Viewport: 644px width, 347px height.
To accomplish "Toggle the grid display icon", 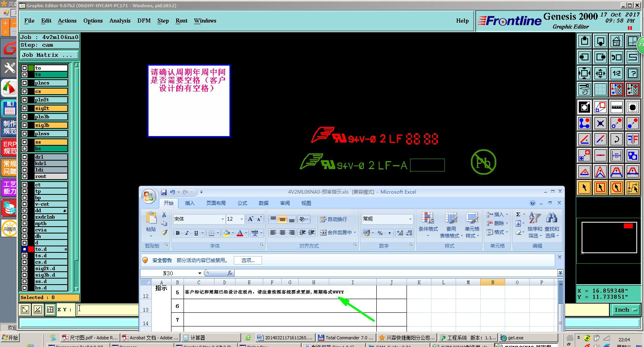I will (601, 89).
